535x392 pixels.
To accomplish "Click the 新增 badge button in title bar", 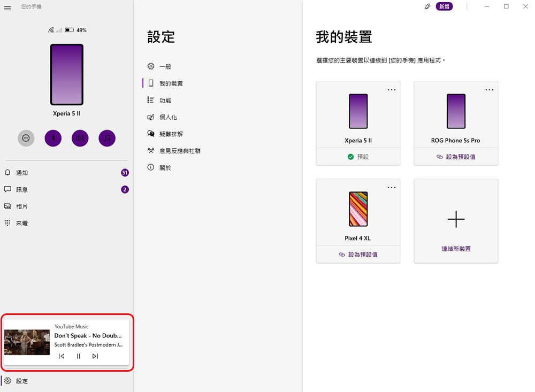I will pyautogui.click(x=444, y=6).
